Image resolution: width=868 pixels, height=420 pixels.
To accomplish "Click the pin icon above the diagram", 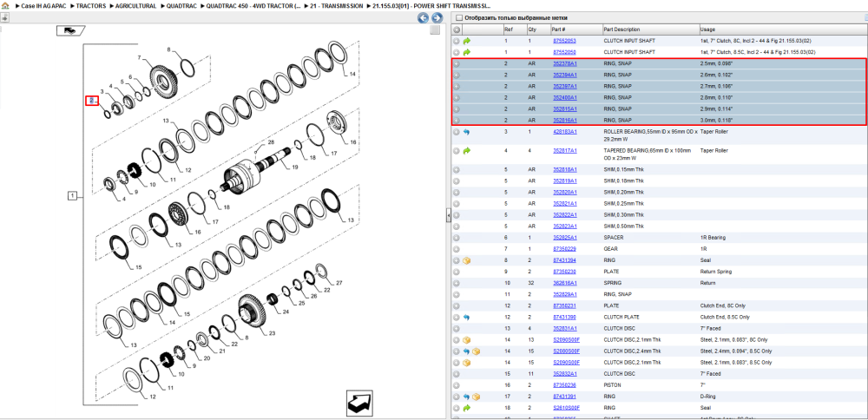I will pos(4,17).
